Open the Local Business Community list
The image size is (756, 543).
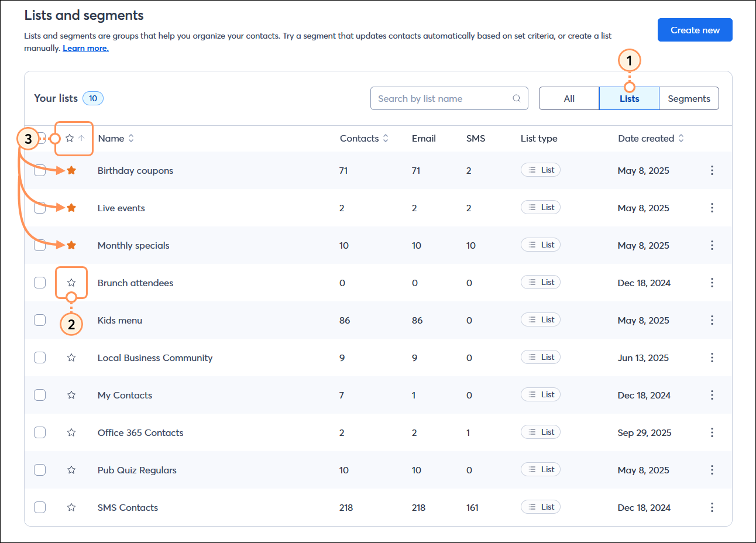(x=155, y=358)
